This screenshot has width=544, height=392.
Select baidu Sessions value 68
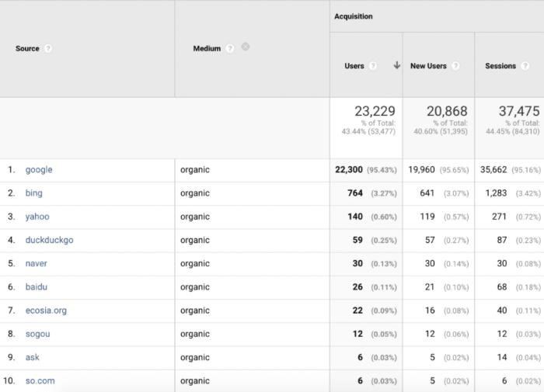pos(502,287)
